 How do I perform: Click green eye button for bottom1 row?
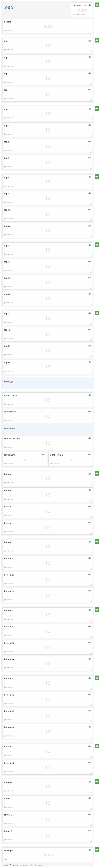(x=97, y=473)
